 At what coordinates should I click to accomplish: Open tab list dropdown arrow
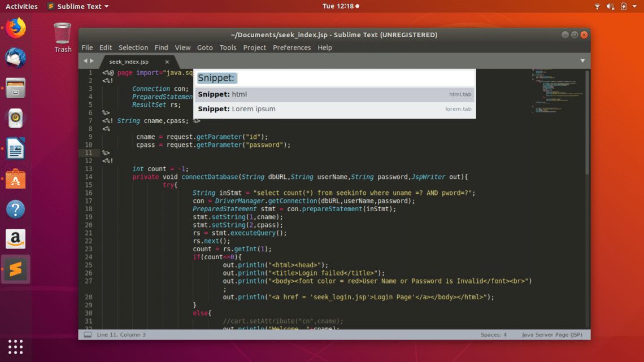click(582, 61)
